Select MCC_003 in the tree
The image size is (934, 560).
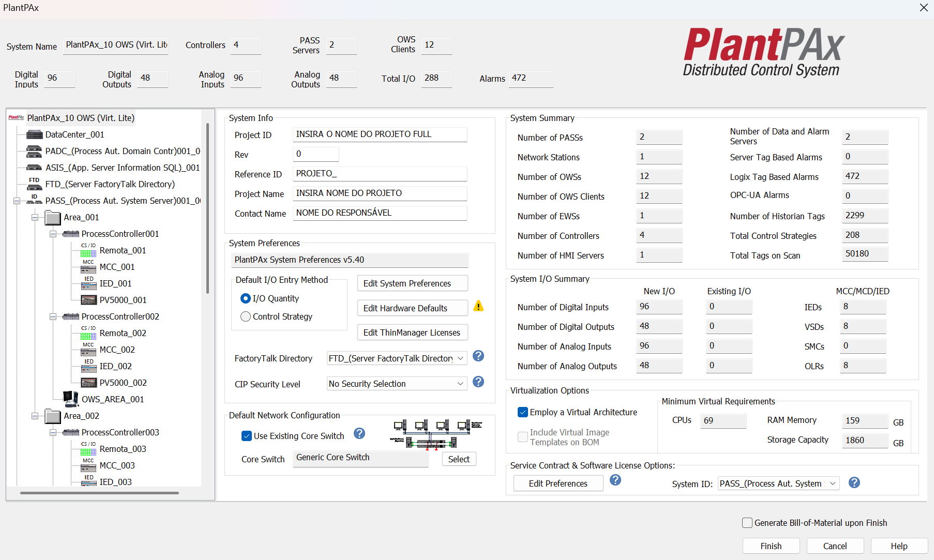point(117,465)
